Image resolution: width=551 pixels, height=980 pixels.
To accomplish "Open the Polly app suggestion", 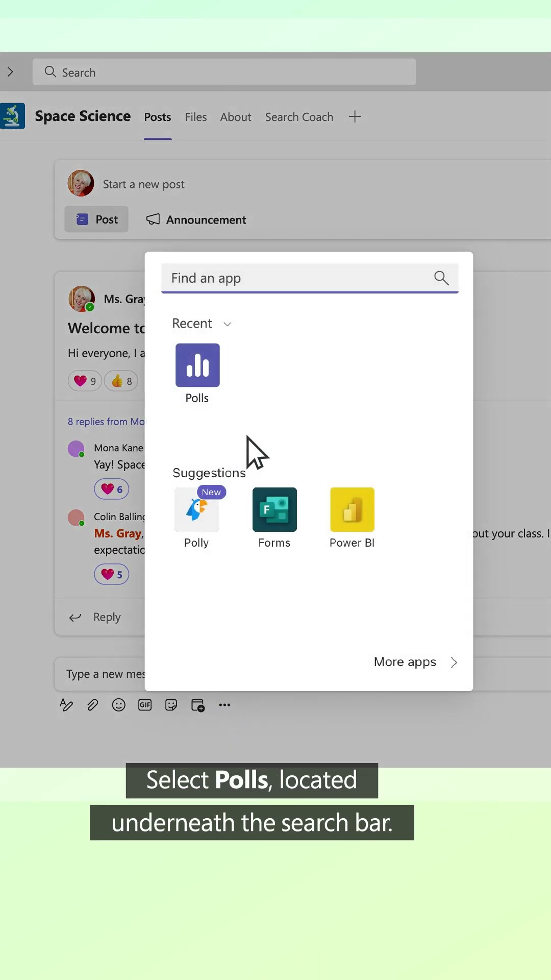I will [x=197, y=509].
